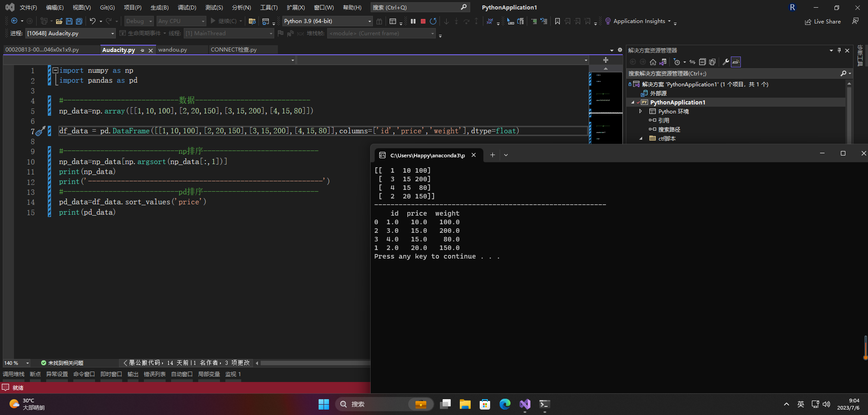This screenshot has height=415, width=868.
Task: Open the MainThread thread dropdown
Action: [x=229, y=33]
